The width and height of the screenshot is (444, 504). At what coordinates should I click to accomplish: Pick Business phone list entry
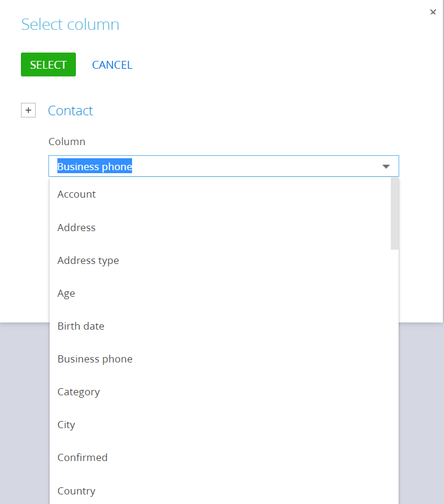tap(220, 359)
